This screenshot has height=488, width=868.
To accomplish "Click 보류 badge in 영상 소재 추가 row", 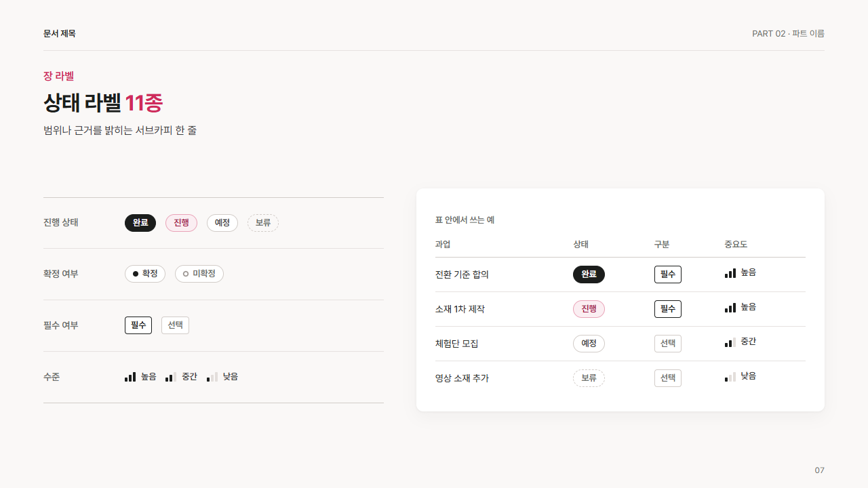I will [x=589, y=378].
